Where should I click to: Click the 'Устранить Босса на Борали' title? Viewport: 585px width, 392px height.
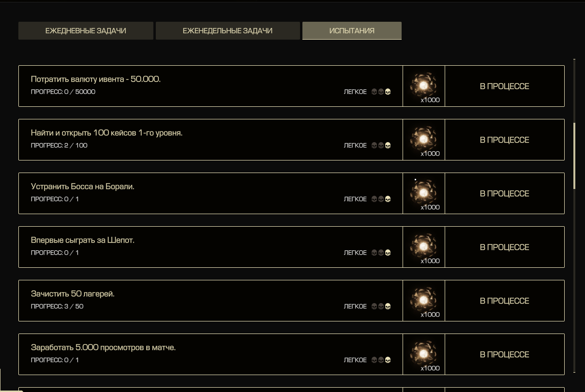coord(83,187)
